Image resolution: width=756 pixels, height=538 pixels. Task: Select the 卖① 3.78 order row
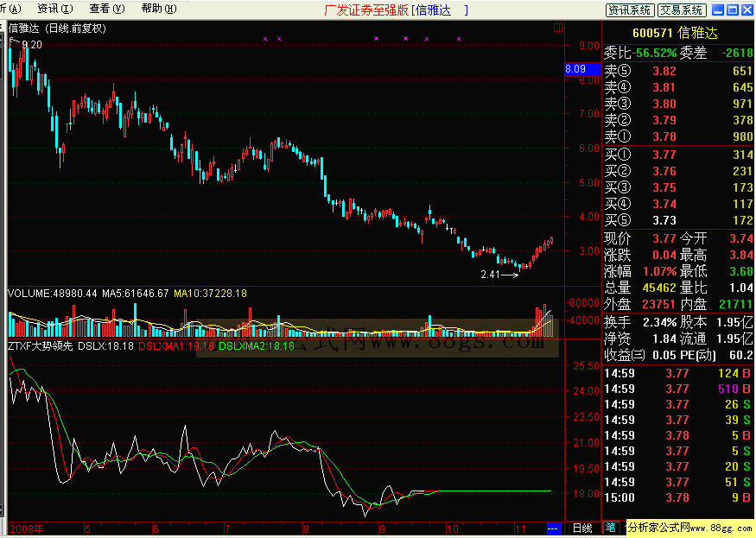(678, 136)
